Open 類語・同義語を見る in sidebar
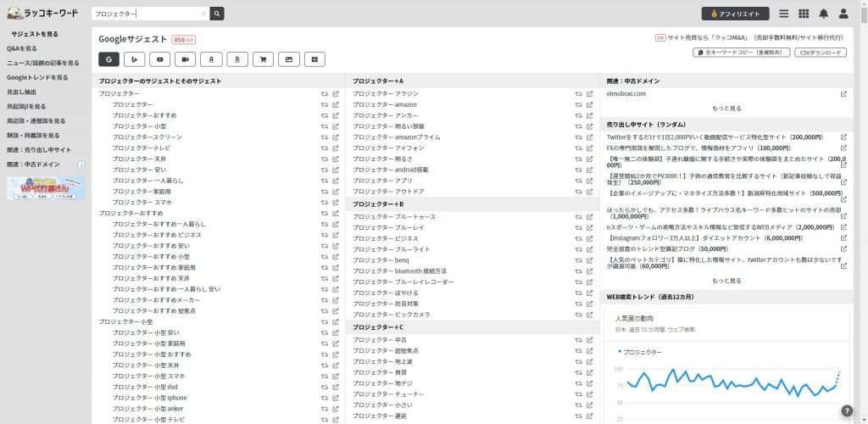This screenshot has height=424, width=868. tap(33, 135)
